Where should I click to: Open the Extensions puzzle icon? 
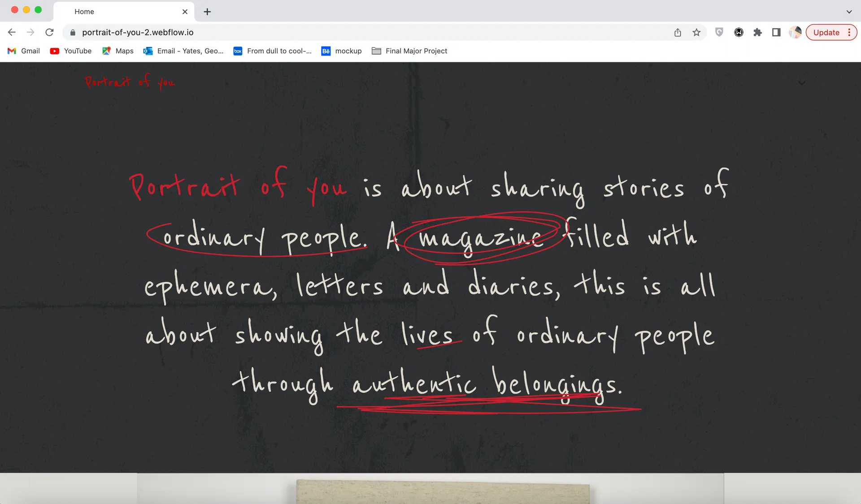tap(757, 32)
